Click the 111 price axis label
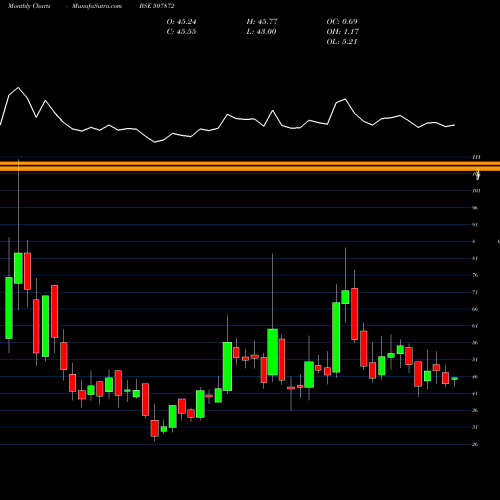The image size is (500, 500). pos(476,157)
